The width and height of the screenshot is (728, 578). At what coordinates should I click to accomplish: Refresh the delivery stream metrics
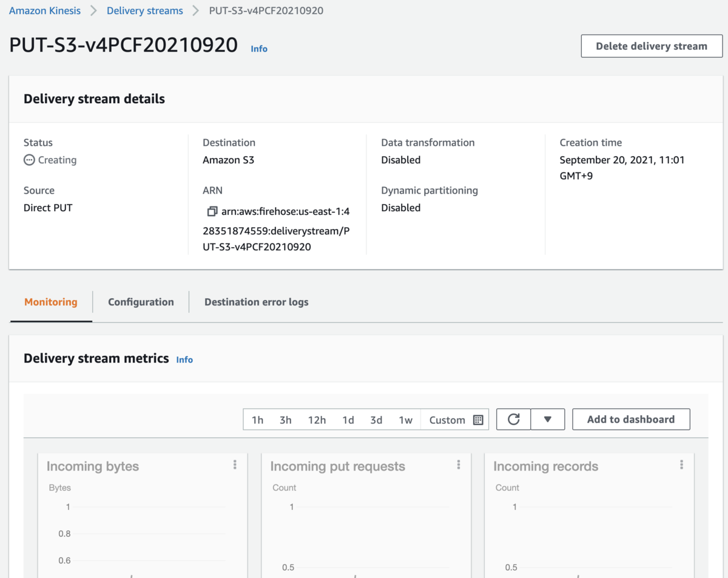(513, 420)
